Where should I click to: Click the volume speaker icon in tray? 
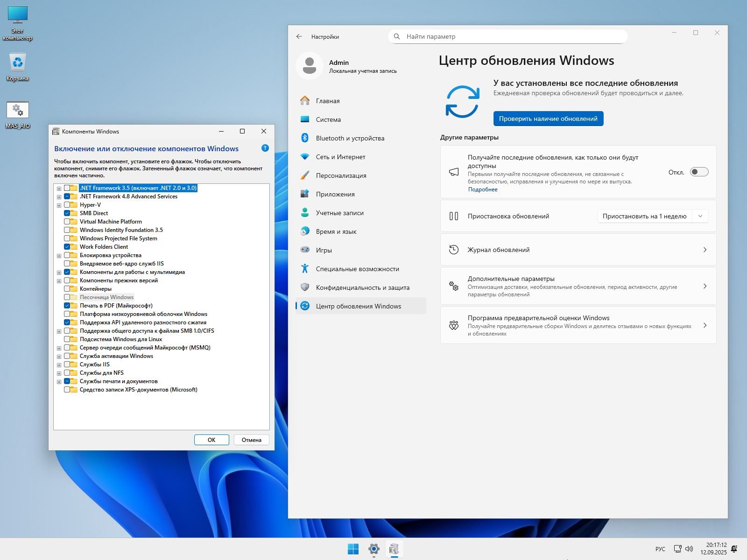(689, 549)
